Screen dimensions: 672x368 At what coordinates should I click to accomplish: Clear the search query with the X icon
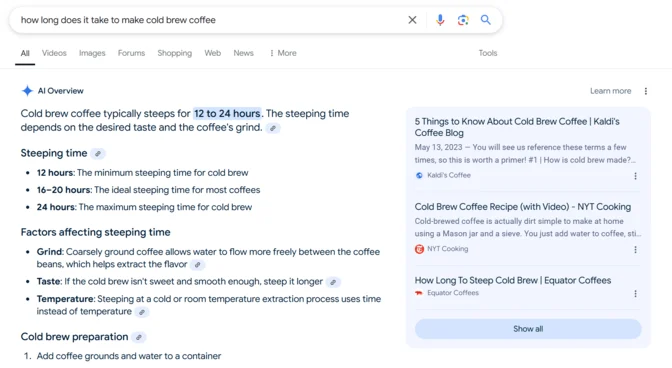pyautogui.click(x=412, y=20)
